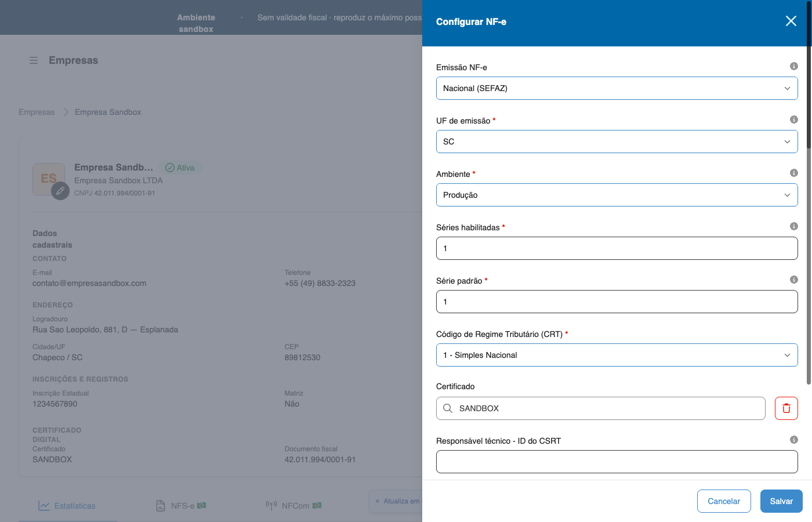Click the Empresa Sandbox breadcrumb text

click(108, 112)
